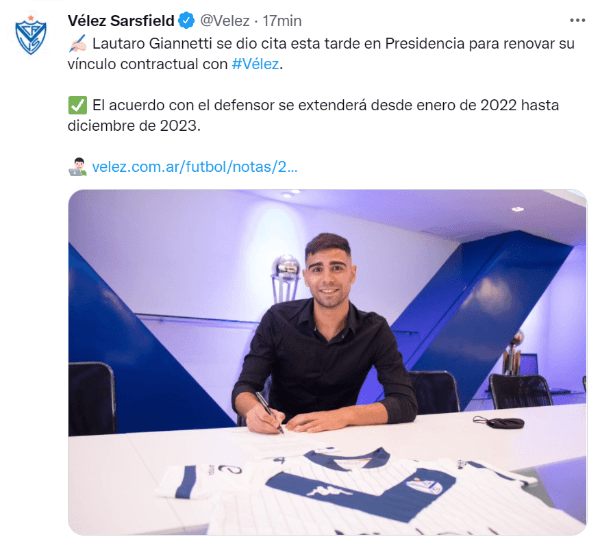Screen dimensions: 600x539
Task: Click the green check mark emoji
Action: [78, 105]
